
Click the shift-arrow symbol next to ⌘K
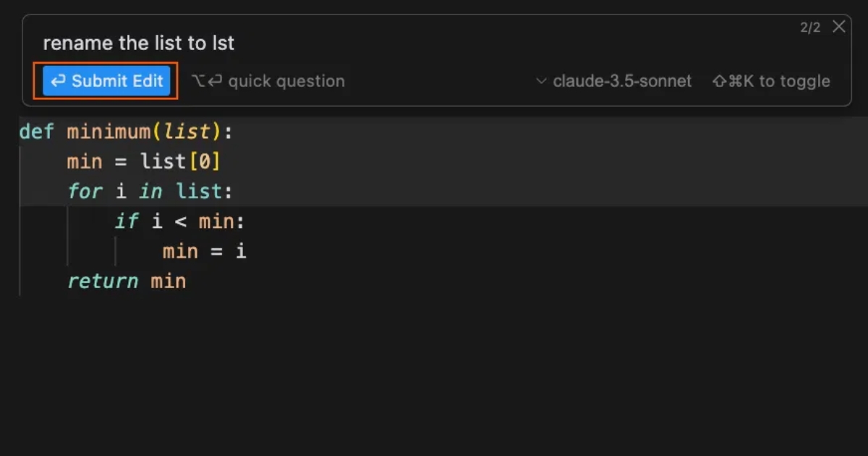tap(720, 81)
